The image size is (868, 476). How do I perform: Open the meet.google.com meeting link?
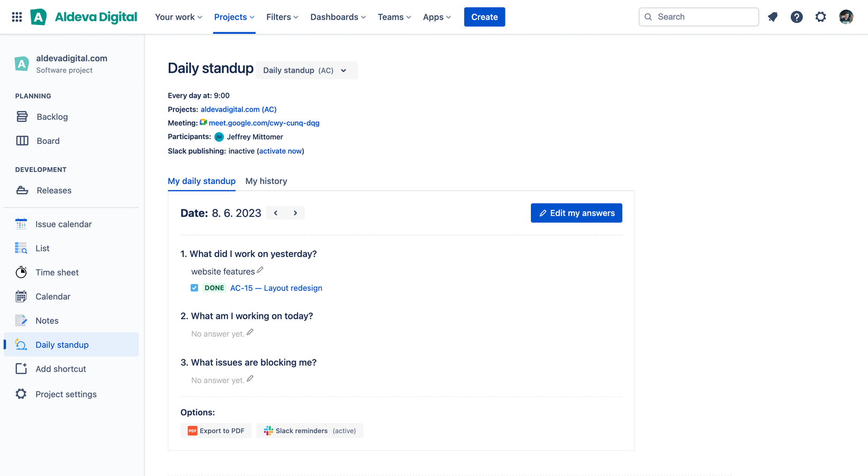pyautogui.click(x=264, y=123)
